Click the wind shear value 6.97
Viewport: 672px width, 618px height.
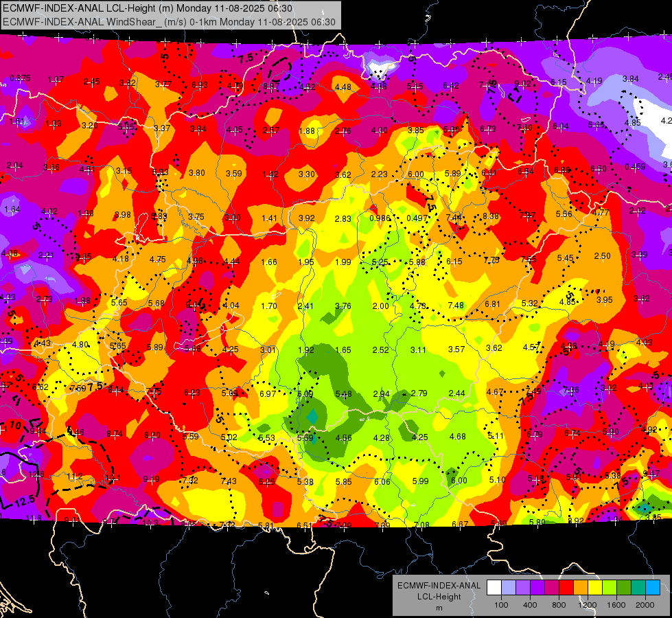click(x=268, y=393)
